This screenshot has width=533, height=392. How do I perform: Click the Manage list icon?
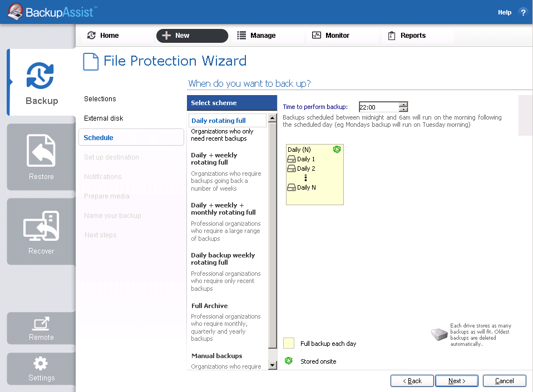(241, 36)
